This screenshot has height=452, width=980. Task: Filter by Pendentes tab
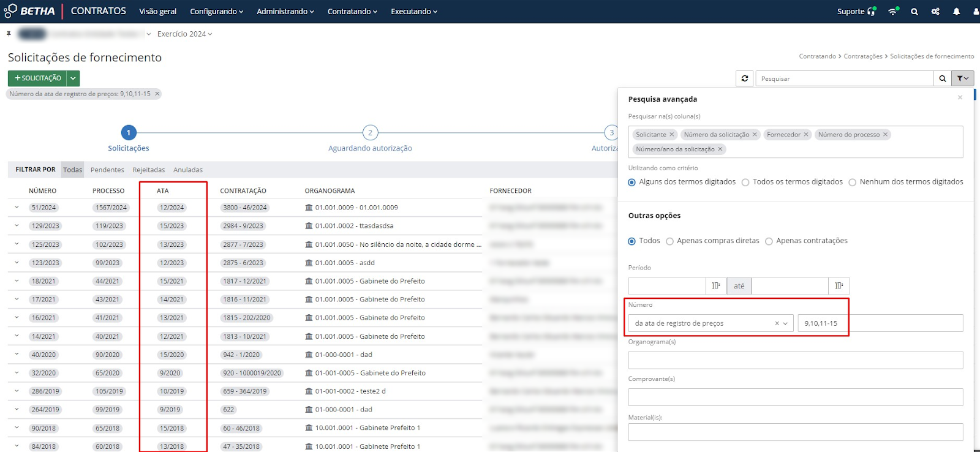[107, 170]
